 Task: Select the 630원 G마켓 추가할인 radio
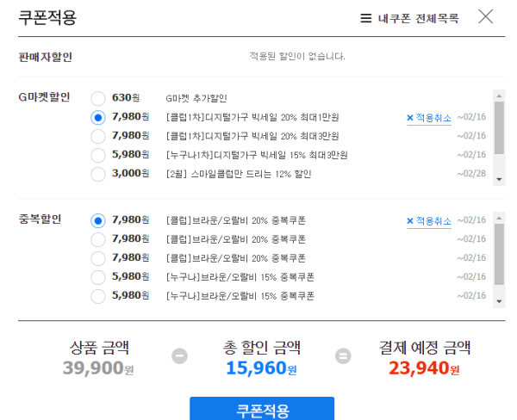98,98
